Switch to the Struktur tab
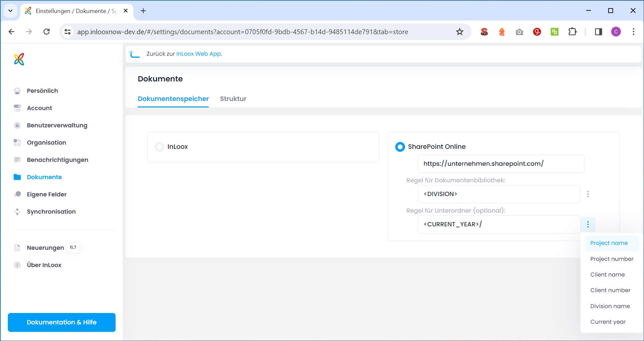The height and width of the screenshot is (341, 644). tap(233, 99)
